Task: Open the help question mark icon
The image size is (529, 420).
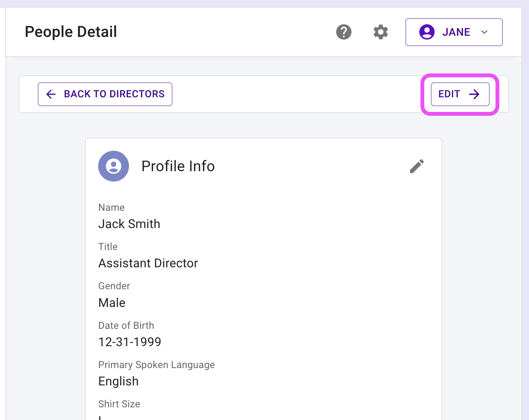Action: (344, 32)
